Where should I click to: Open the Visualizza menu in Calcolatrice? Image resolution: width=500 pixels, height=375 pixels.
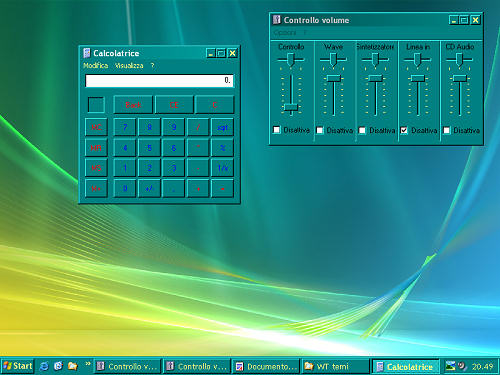(129, 66)
